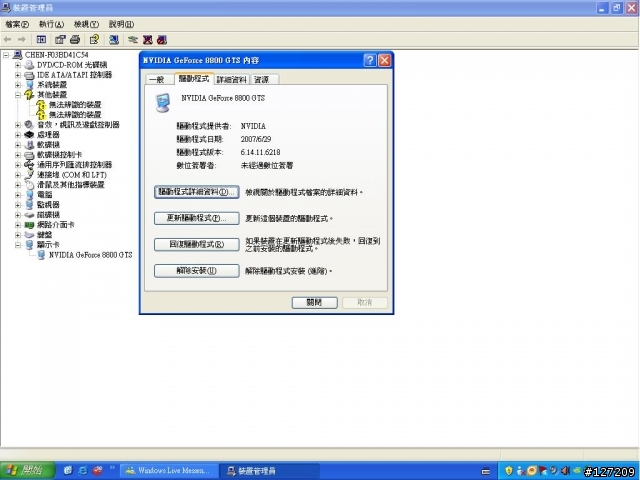Switch to the 一般 tab
Viewport: 640px width, 480px height.
pyautogui.click(x=159, y=80)
